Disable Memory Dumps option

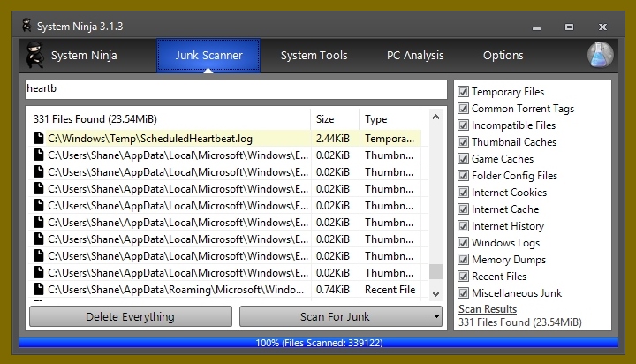pyautogui.click(x=463, y=259)
